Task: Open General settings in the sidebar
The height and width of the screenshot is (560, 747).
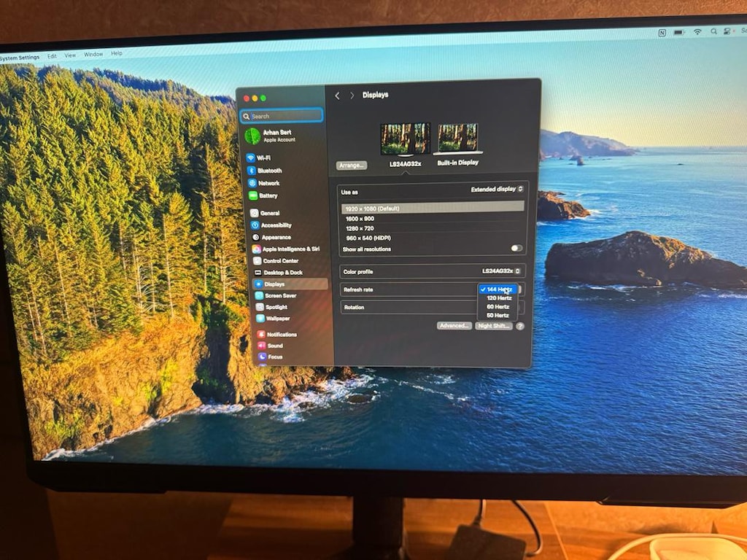Action: tap(266, 214)
